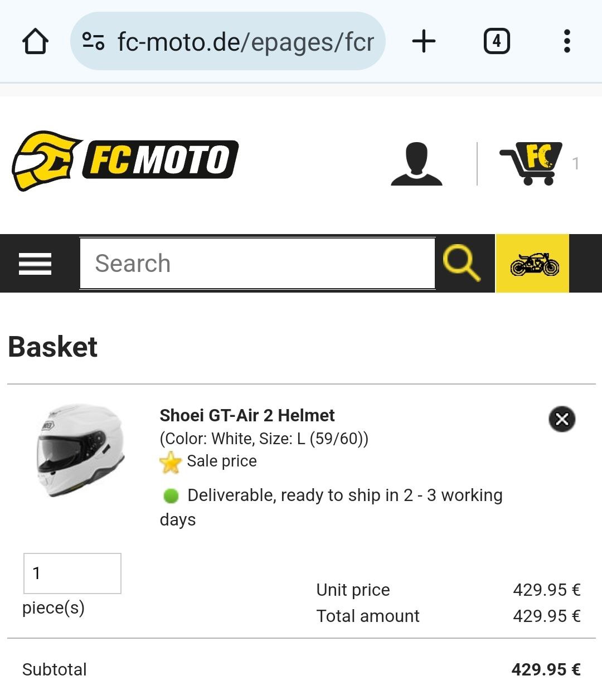Expand the hamburger navigation menu
Image resolution: width=602 pixels, height=700 pixels.
pos(35,264)
